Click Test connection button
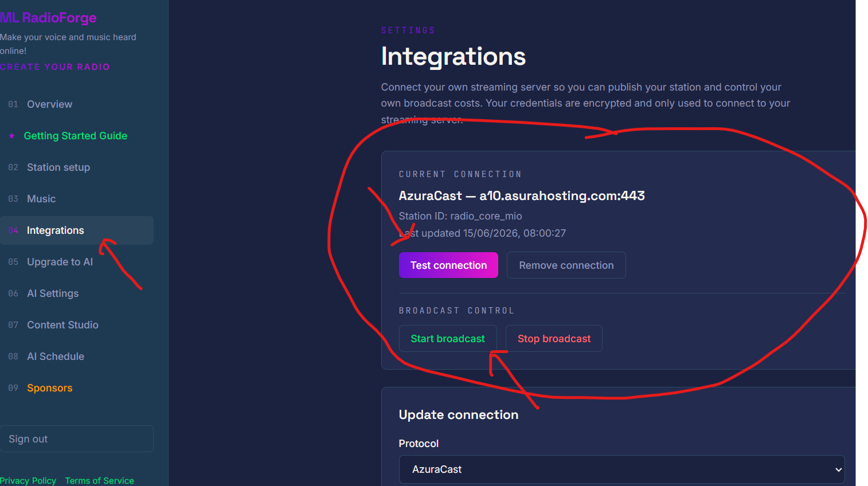This screenshot has height=486, width=868. (x=448, y=265)
